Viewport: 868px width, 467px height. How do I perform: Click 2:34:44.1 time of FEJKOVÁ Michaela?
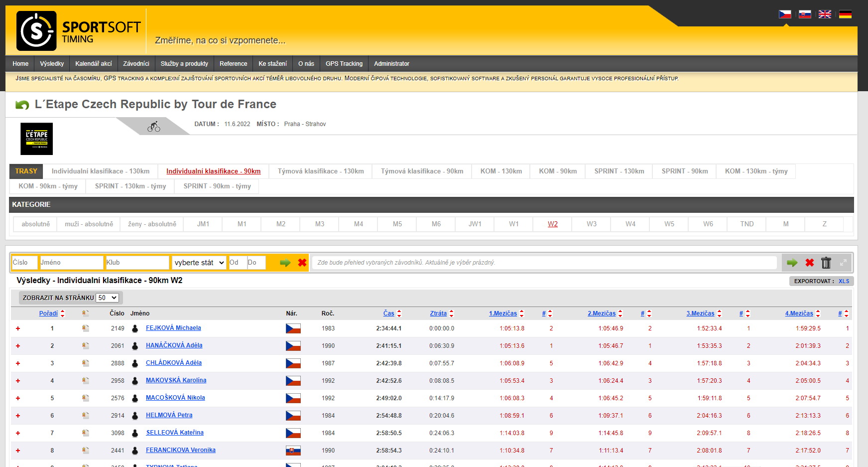[388, 328]
